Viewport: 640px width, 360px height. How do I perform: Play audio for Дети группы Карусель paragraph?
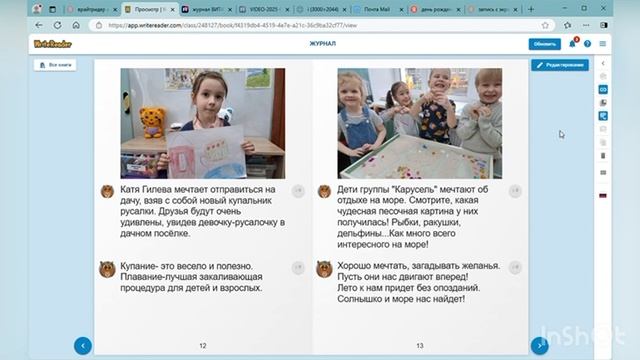(516, 191)
